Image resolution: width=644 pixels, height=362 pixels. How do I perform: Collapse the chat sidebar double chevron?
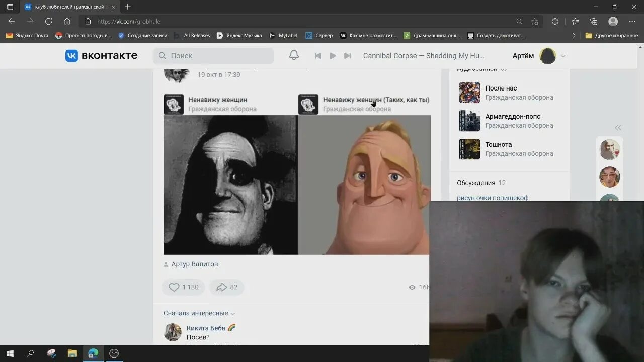pos(618,128)
